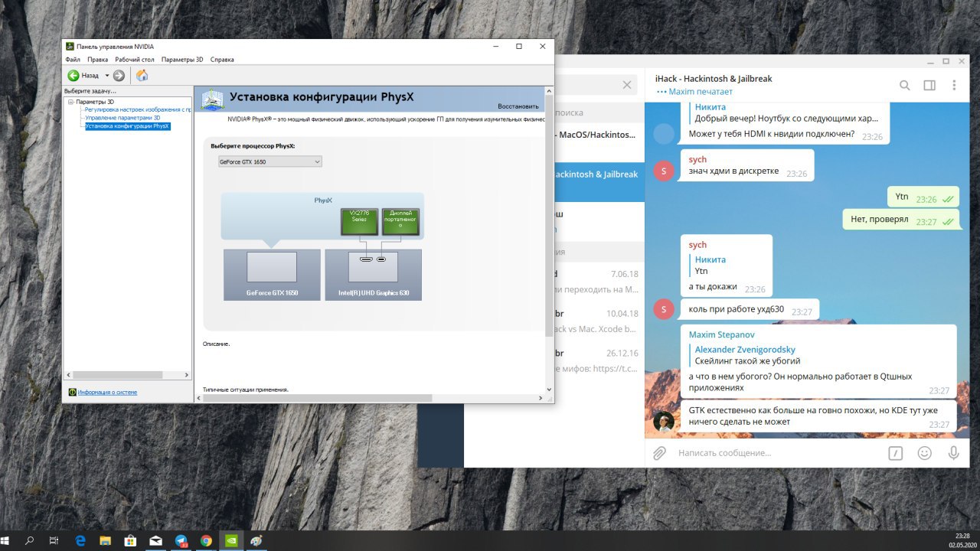Open the Рабочий стол menu
Image resolution: width=980 pixels, height=551 pixels.
click(x=135, y=59)
